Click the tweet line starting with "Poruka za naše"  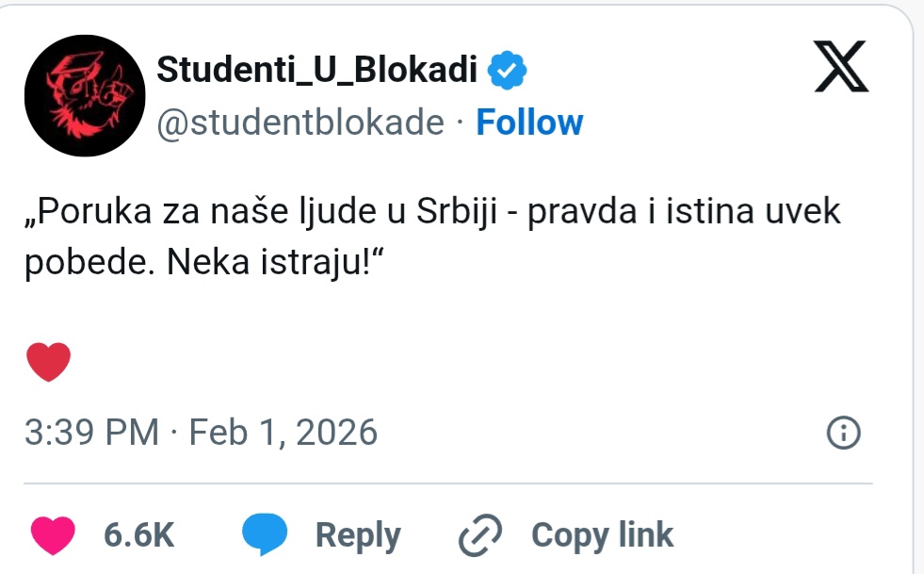pos(431,213)
